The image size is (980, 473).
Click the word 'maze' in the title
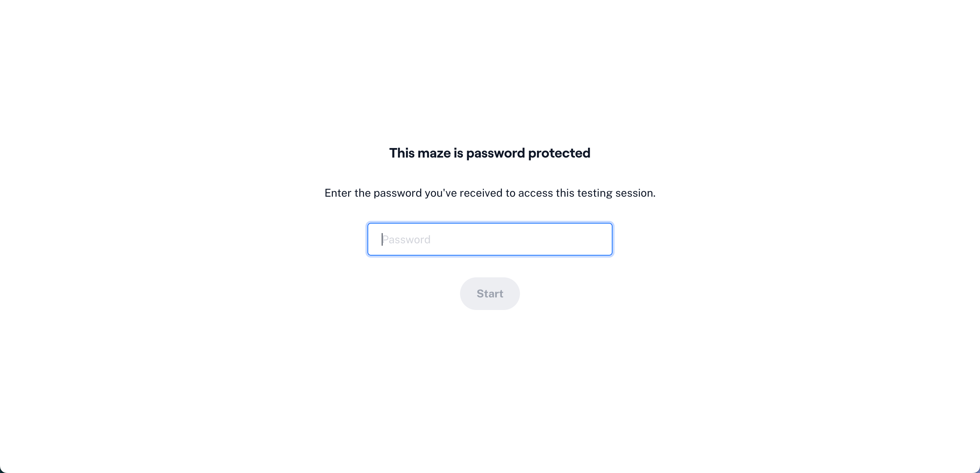[x=434, y=153]
